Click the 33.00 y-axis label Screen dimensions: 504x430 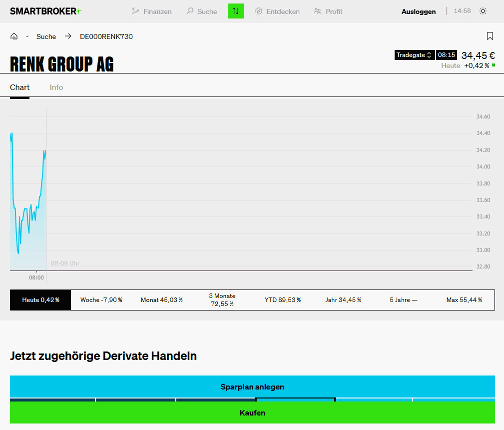[x=483, y=250]
